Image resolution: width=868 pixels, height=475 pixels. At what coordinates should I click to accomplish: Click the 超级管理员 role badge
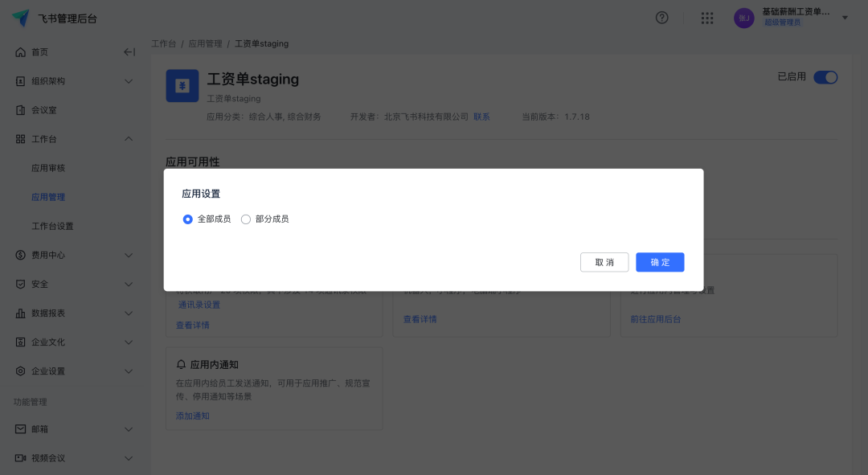point(782,23)
